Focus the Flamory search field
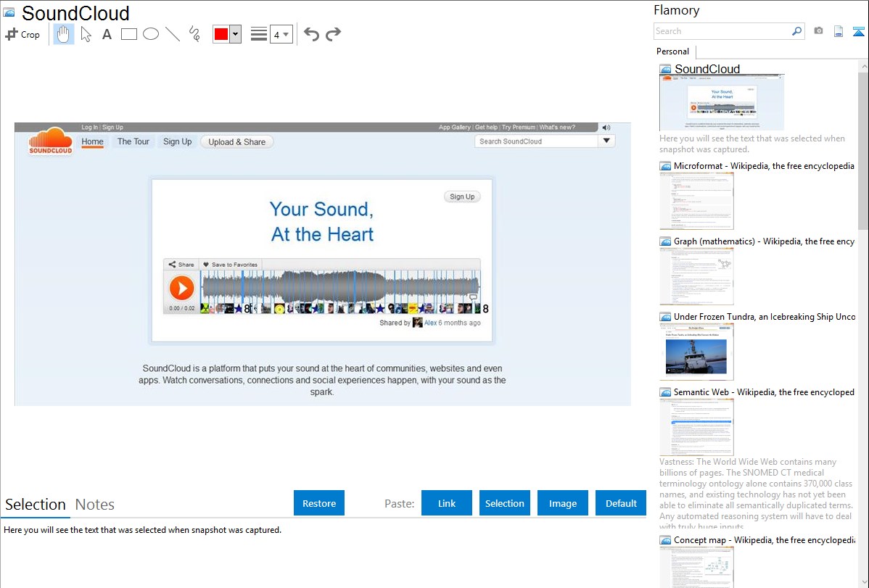Viewport: 869px width, 588px height. 722,31
